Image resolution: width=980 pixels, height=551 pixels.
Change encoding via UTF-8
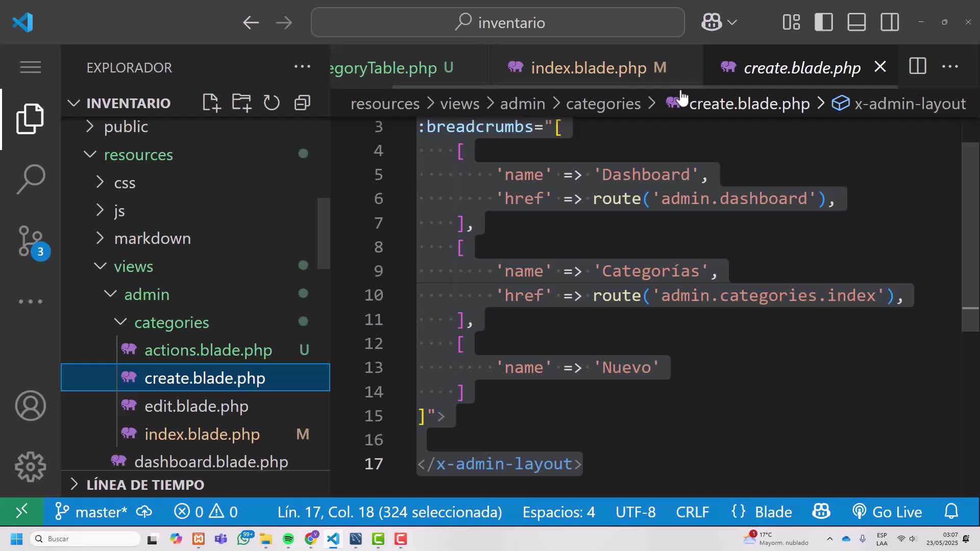tap(635, 512)
